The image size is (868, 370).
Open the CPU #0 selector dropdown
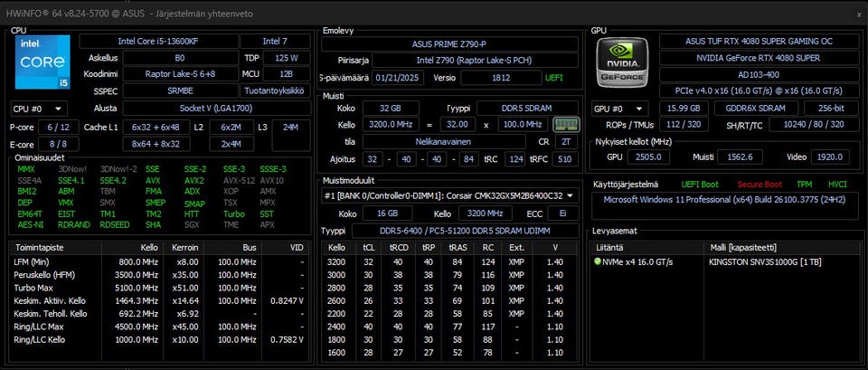(37, 108)
